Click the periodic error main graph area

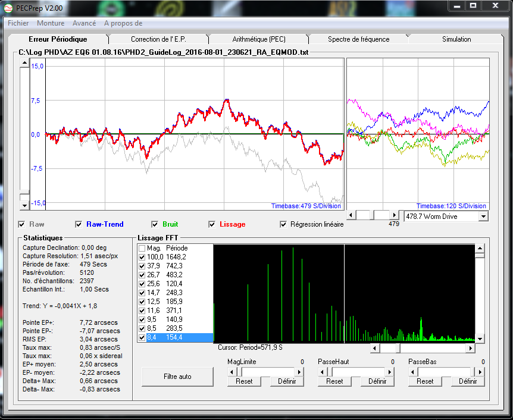click(x=195, y=134)
